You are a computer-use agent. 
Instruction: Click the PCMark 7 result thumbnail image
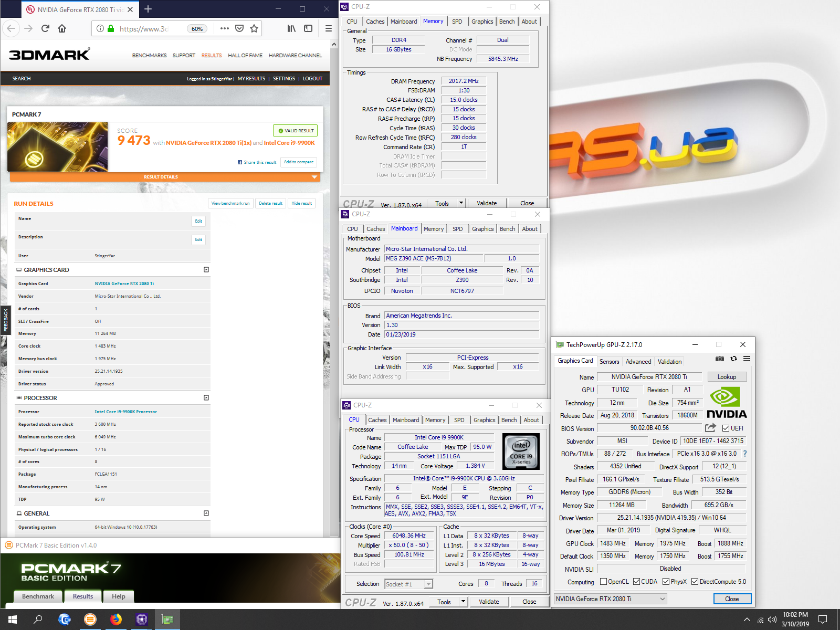(x=58, y=147)
